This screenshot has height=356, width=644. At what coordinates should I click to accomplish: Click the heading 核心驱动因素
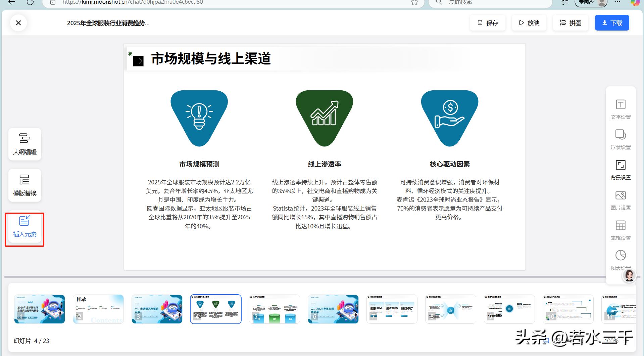click(450, 164)
